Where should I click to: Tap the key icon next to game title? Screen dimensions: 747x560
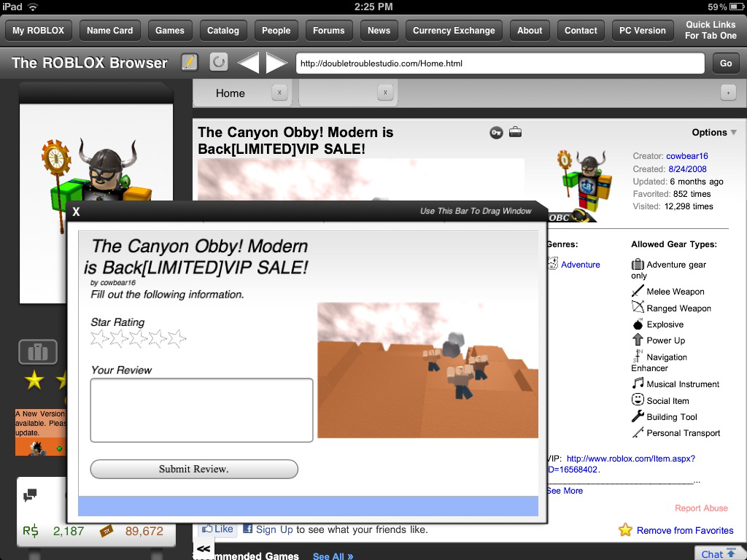[496, 133]
